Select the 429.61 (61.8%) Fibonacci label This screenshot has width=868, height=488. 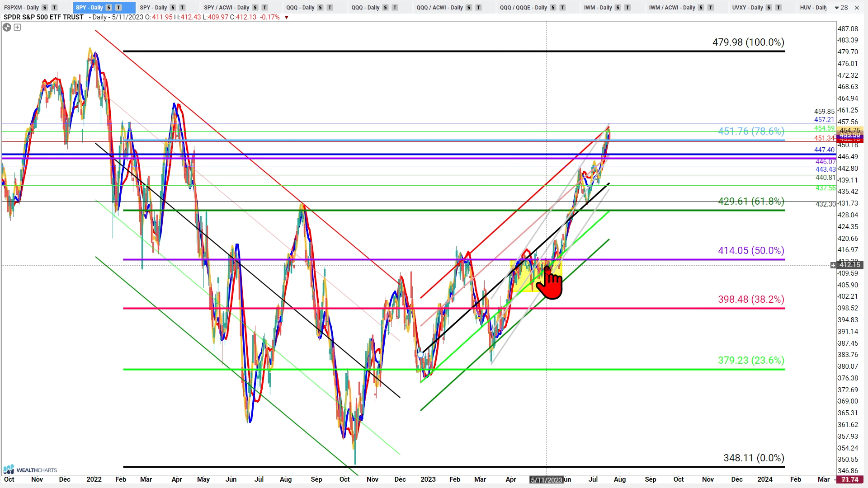751,201
